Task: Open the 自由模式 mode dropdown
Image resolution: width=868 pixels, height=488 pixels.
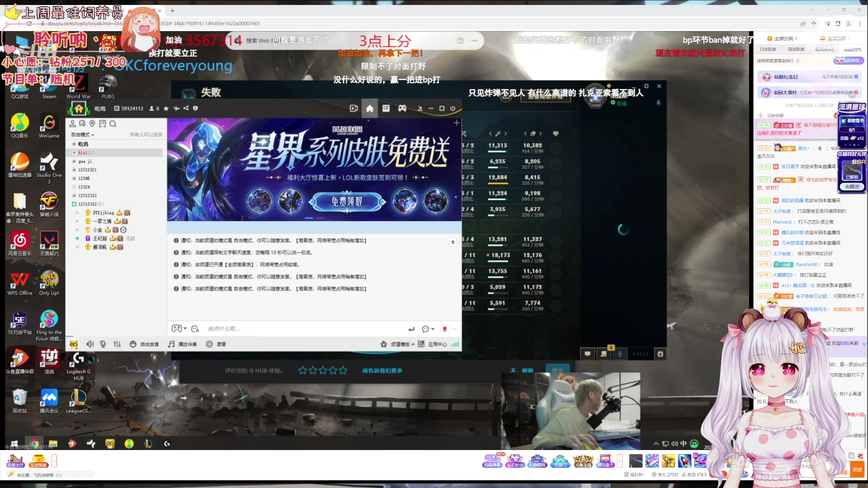Action: click(83, 135)
